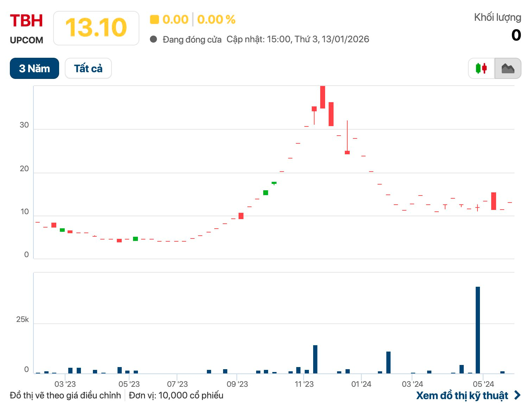Click the green candle near 05 '23
This screenshot has width=532, height=403.
[135, 239]
